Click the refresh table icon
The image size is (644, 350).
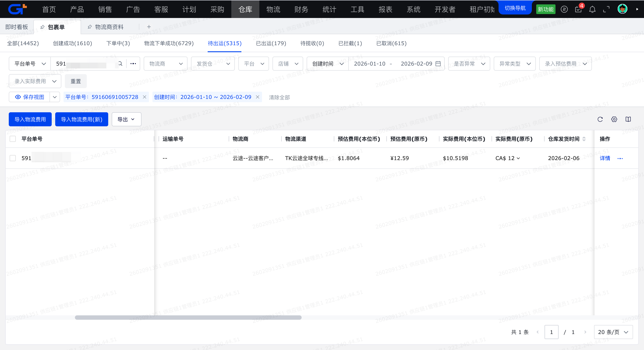coord(600,120)
